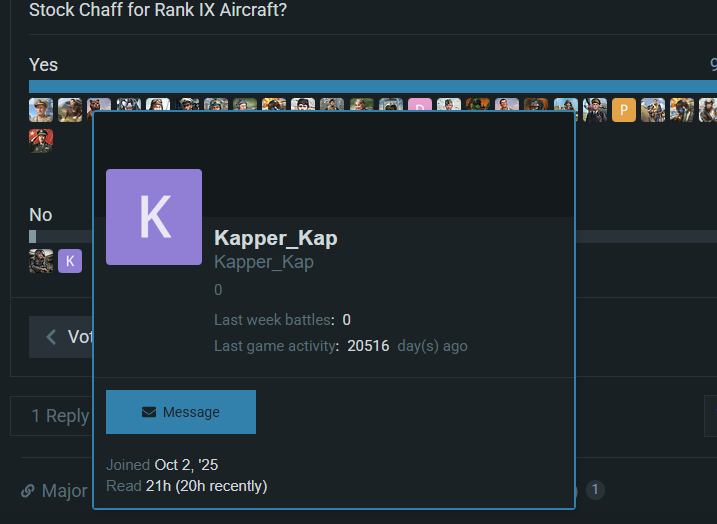This screenshot has height=524, width=717.
Task: Open the large K profile avatar in user card
Action: 154,217
